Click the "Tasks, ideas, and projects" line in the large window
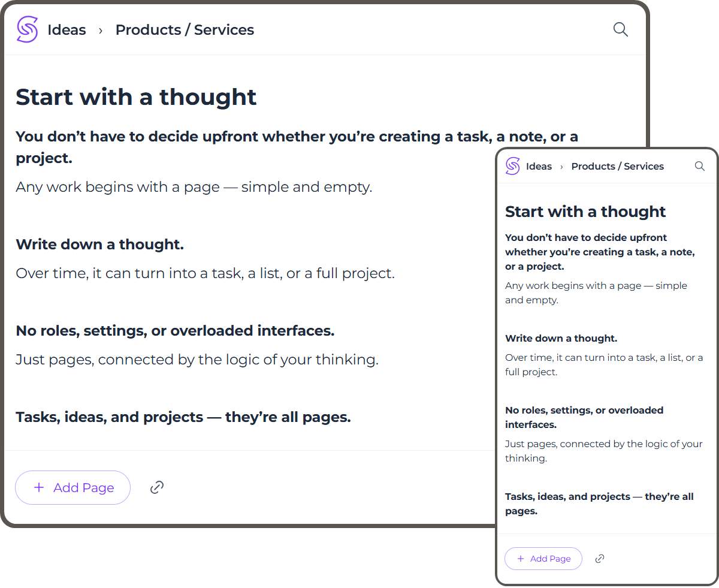Screen dimensions: 719x588 click(x=183, y=417)
